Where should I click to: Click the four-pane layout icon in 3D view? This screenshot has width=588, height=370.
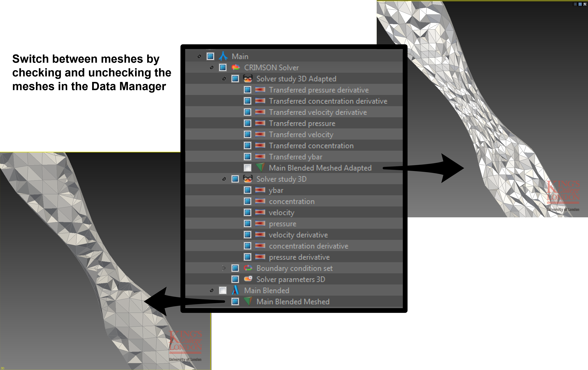[x=580, y=4]
